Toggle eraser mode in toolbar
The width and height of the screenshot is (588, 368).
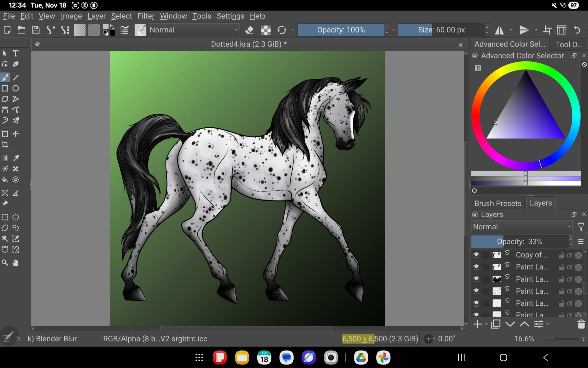coord(249,30)
